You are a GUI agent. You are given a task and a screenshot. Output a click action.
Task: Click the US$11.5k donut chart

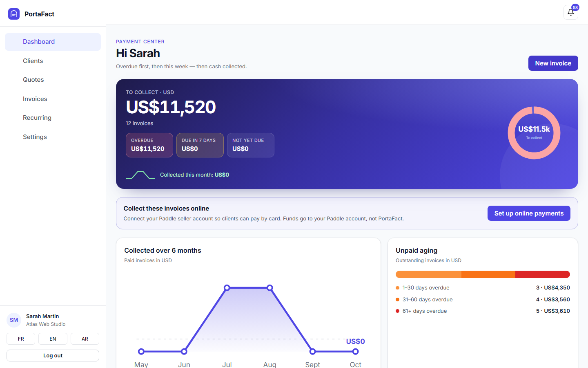[x=534, y=133]
